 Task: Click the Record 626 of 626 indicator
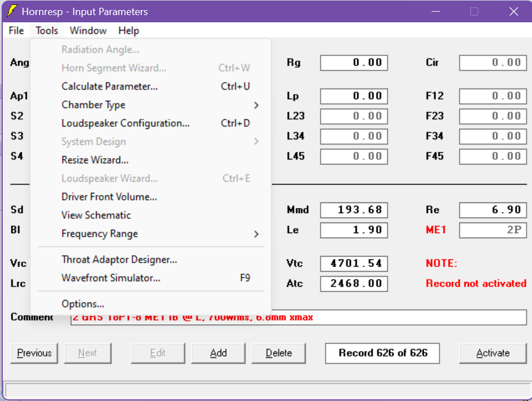tap(382, 353)
